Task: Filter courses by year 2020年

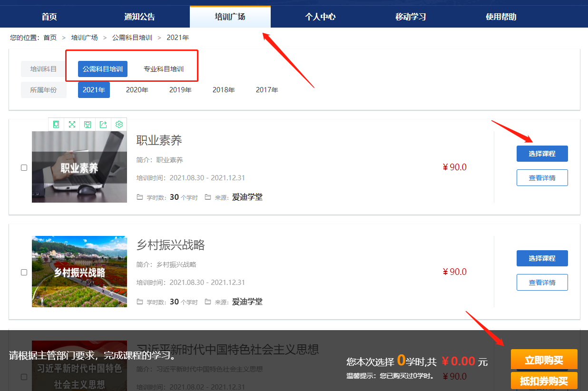Action: point(137,90)
